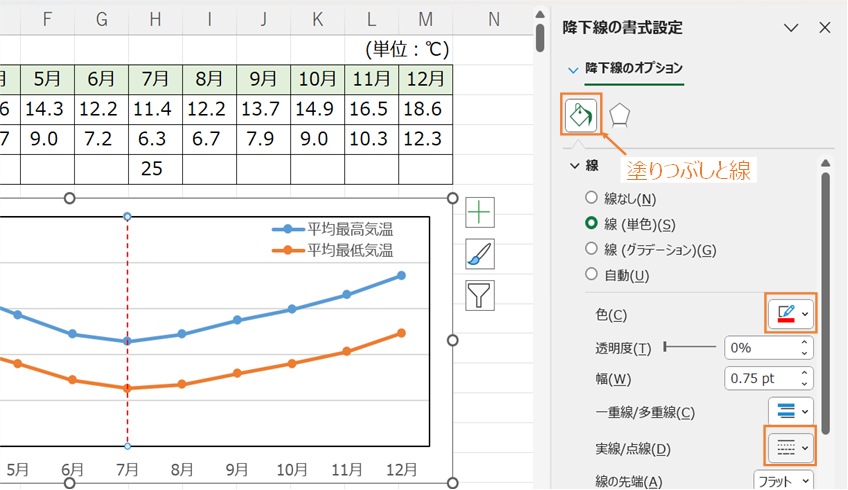Click the width 0.75 pt field
This screenshot has height=490, width=848.
(761, 379)
